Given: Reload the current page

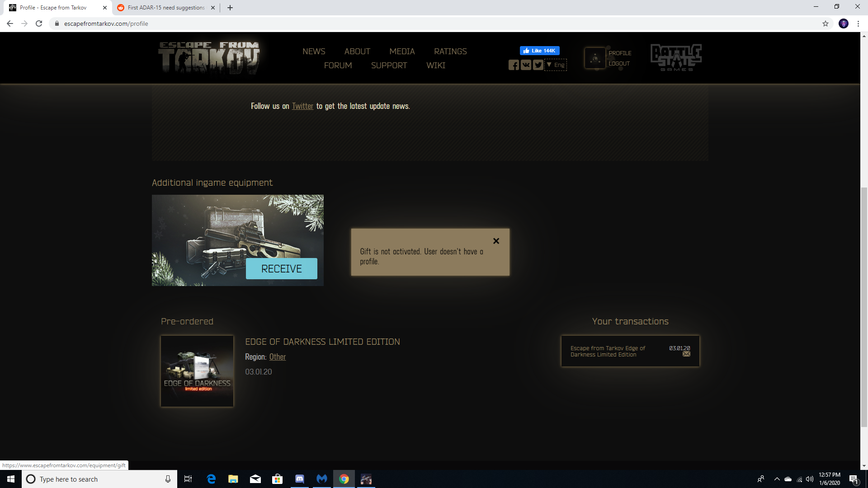Looking at the screenshot, I should click(39, 23).
